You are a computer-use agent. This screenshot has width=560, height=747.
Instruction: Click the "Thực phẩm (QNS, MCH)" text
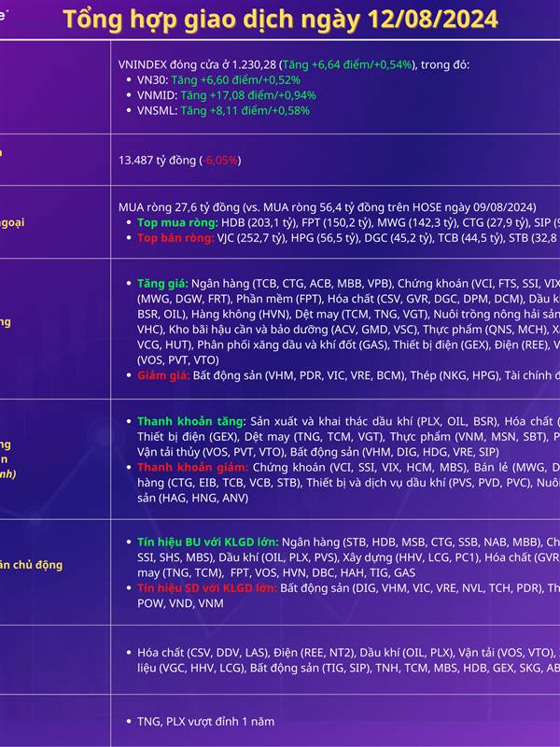click(484, 330)
